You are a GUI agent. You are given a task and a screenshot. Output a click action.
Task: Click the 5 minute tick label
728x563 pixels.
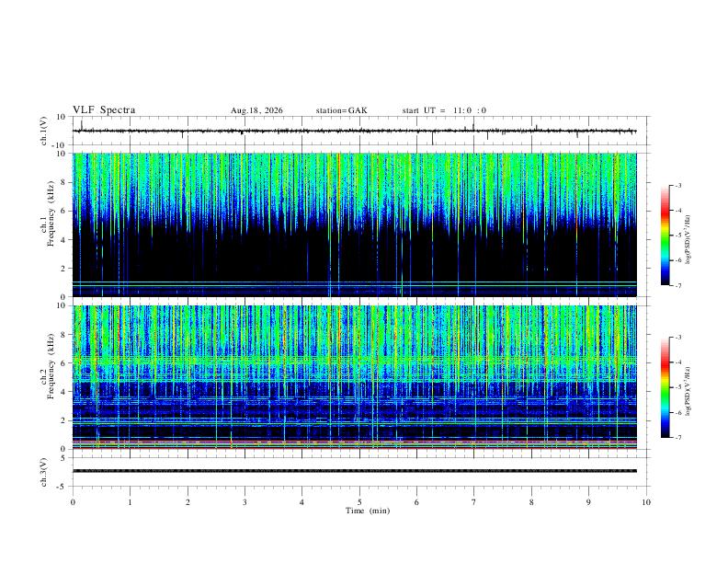click(x=358, y=502)
